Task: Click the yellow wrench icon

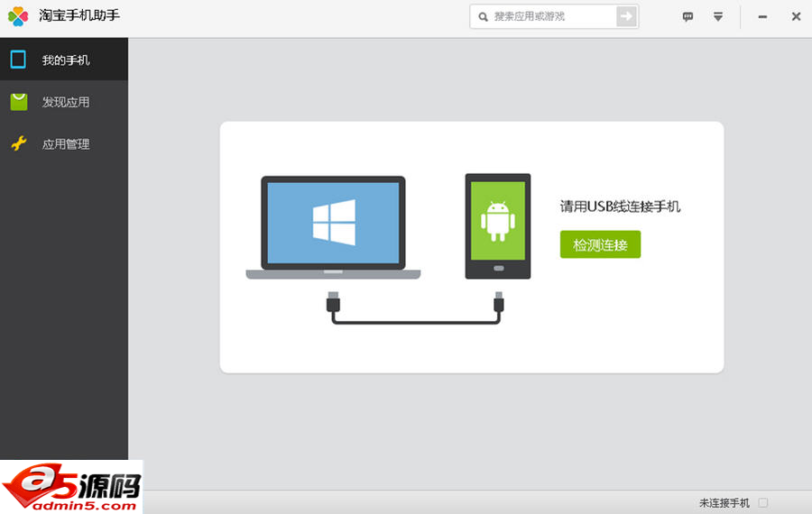Action: click(19, 143)
